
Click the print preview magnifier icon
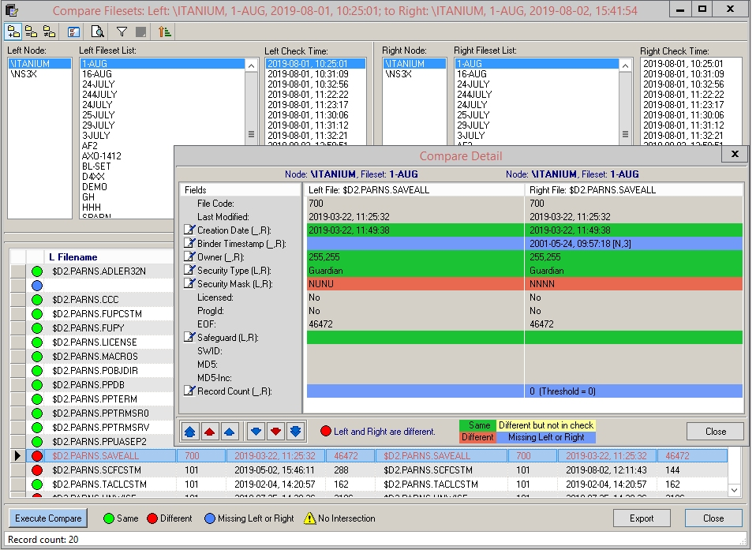(98, 32)
